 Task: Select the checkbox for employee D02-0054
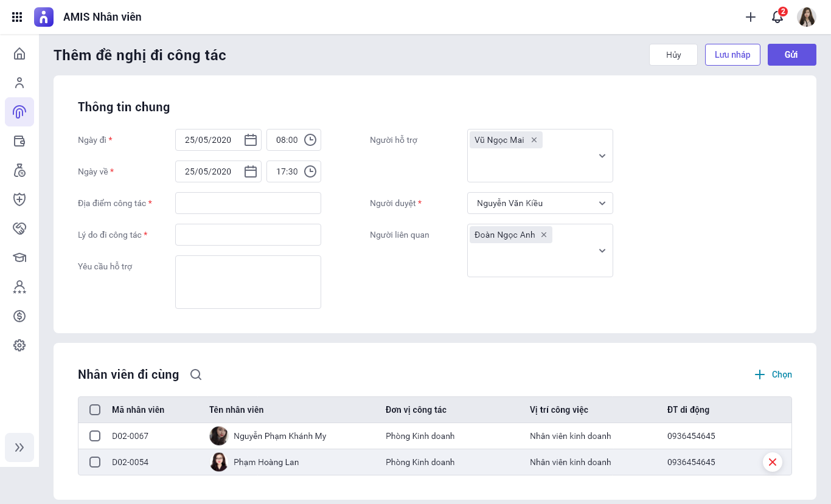(x=95, y=462)
